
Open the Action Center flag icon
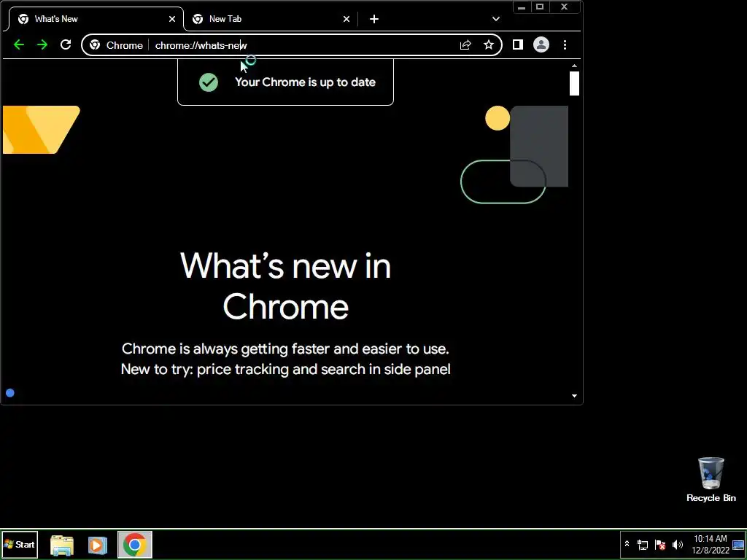660,545
